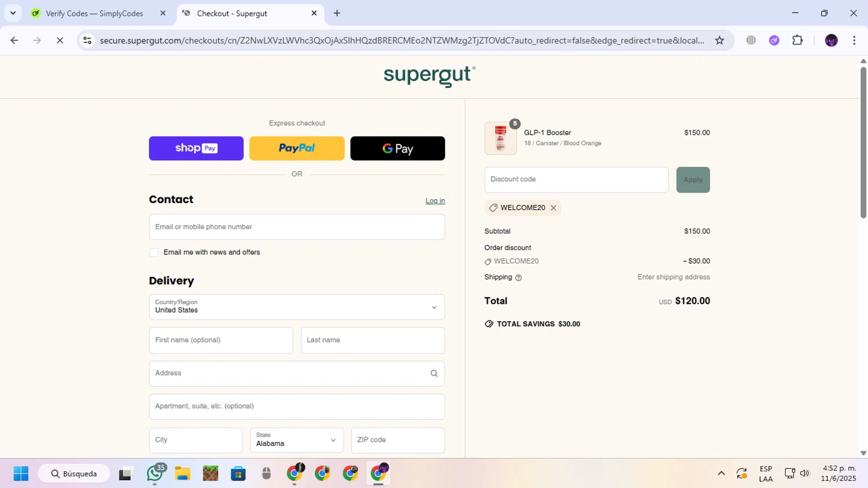This screenshot has width=868, height=488.
Task: Pay with PayPal express checkout
Action: (297, 148)
